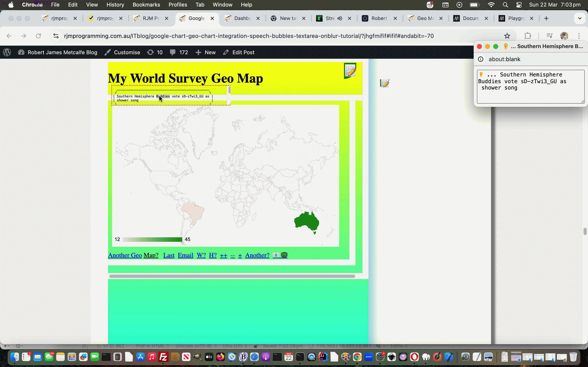Click the Edit Post pencil icon
The height and width of the screenshot is (367, 588).
coord(226,52)
